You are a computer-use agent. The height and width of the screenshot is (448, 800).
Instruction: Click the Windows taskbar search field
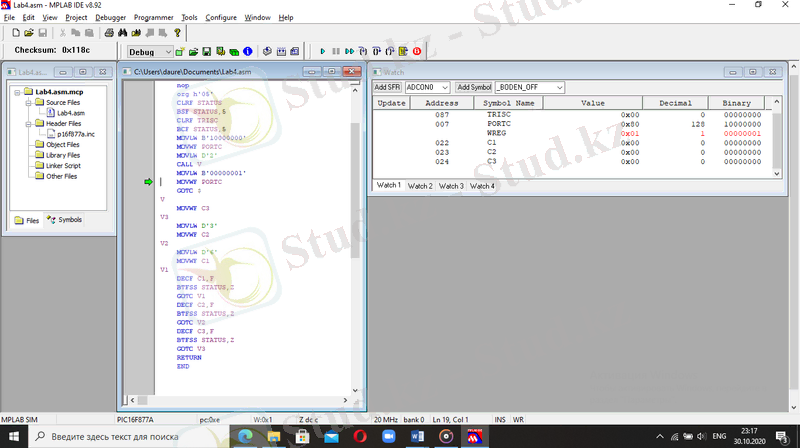click(x=115, y=437)
